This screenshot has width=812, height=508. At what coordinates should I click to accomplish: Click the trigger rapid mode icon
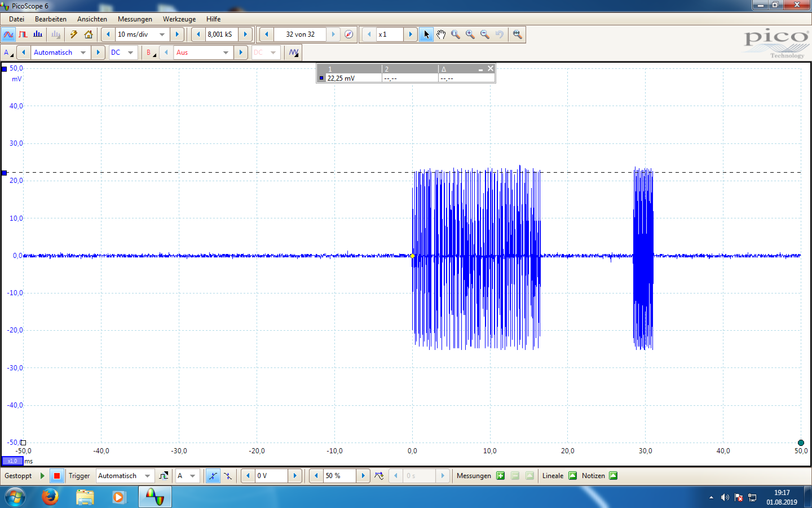(x=379, y=476)
